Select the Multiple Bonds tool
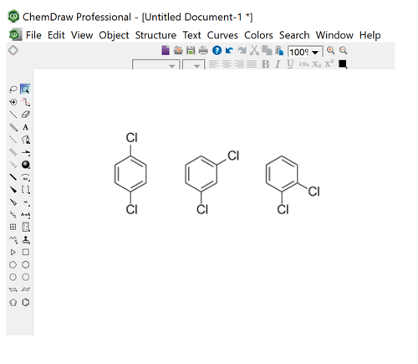Screen dimensions: 418x364 tap(13, 127)
